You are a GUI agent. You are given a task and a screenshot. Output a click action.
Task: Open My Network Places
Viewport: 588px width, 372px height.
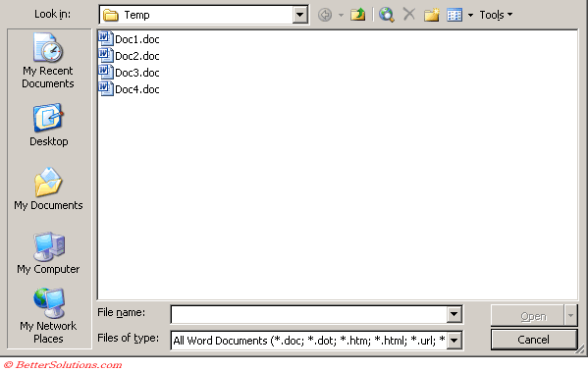(48, 316)
